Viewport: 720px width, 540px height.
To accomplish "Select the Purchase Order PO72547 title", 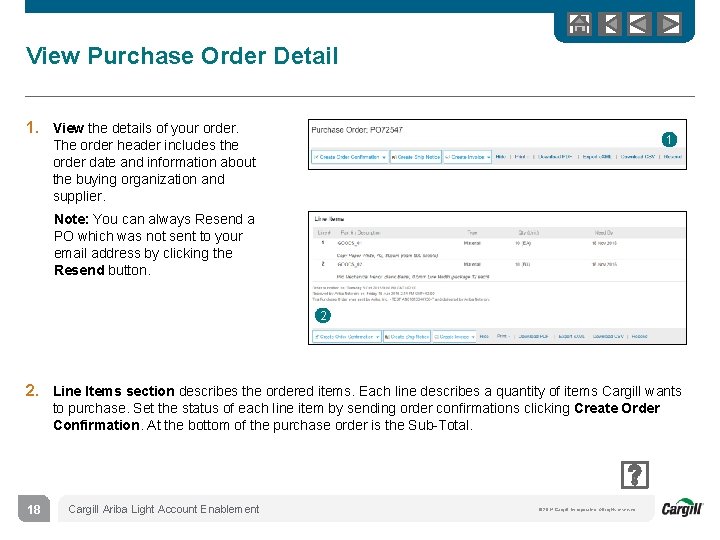I will coord(357,130).
